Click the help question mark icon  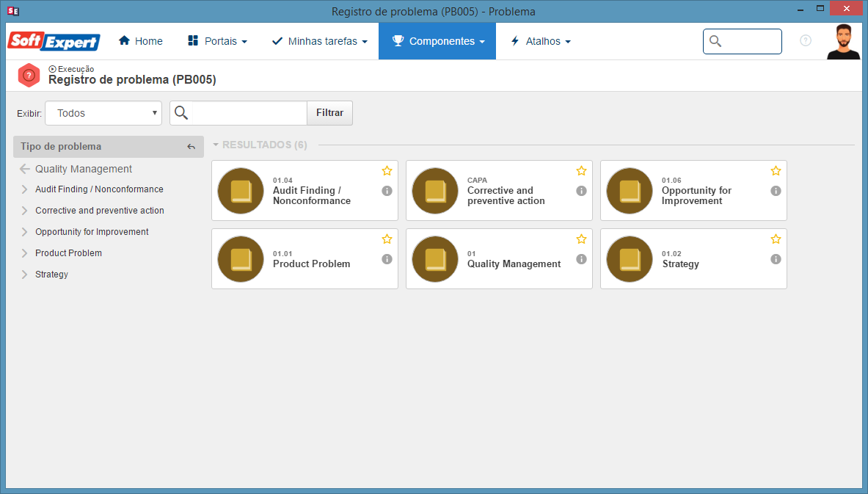pos(806,40)
